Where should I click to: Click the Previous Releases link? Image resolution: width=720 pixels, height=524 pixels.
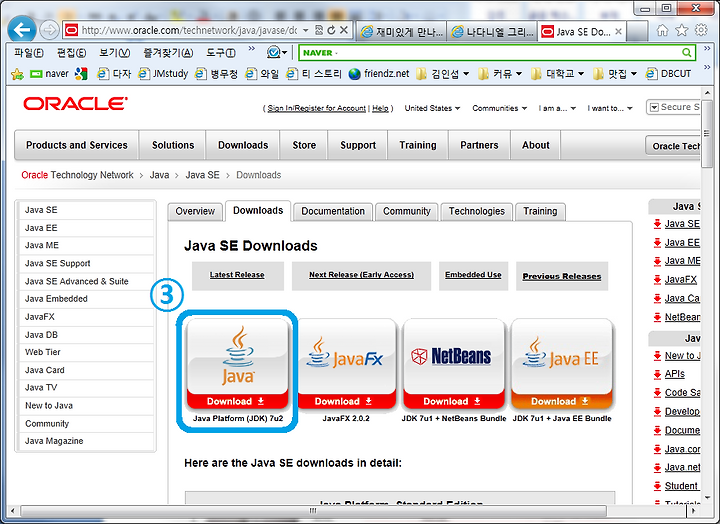pyautogui.click(x=562, y=276)
